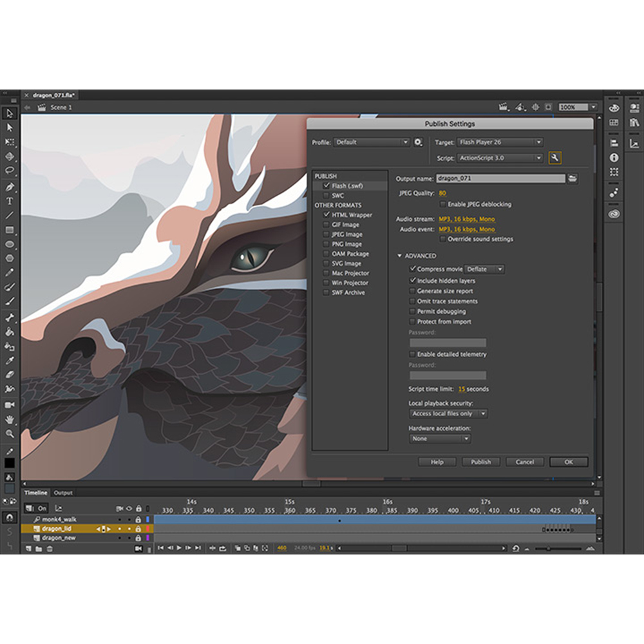Click the output name browse folder icon
Image resolution: width=644 pixels, height=644 pixels.
coord(572,178)
